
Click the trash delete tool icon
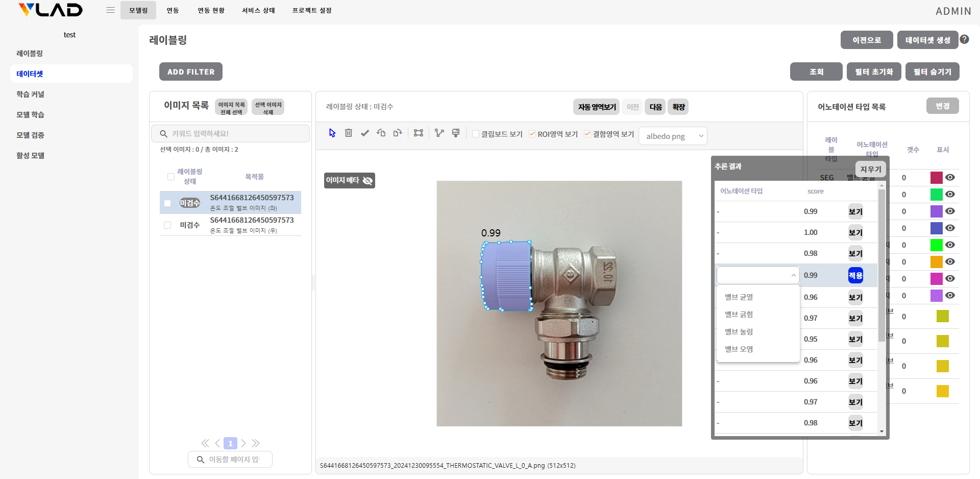(349, 133)
